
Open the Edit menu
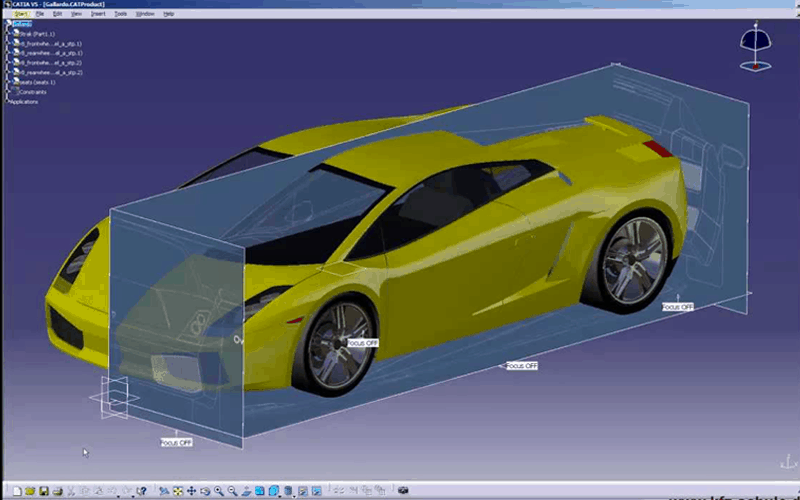tap(58, 14)
